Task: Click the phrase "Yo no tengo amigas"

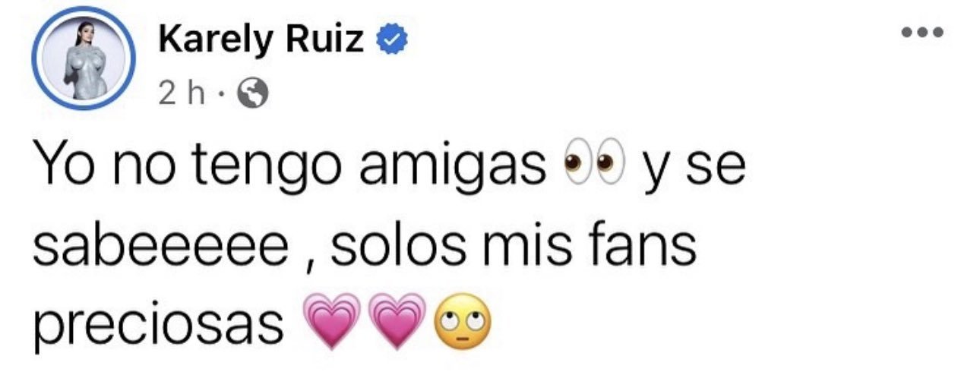Action: (x=290, y=169)
